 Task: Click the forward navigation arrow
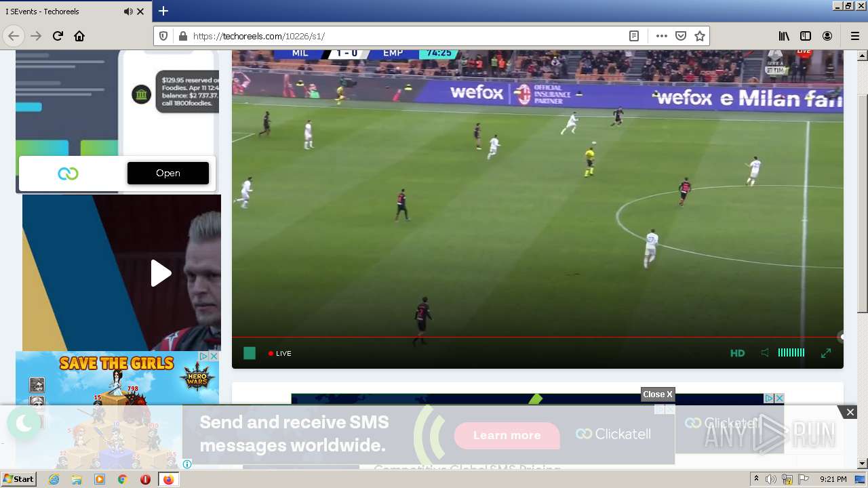click(x=36, y=36)
